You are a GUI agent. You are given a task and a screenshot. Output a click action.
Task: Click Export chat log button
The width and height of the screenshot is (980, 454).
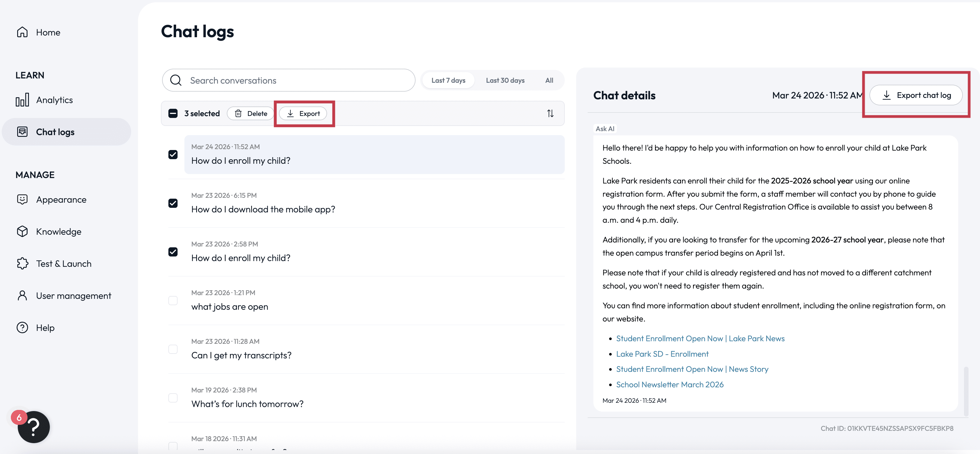point(916,95)
